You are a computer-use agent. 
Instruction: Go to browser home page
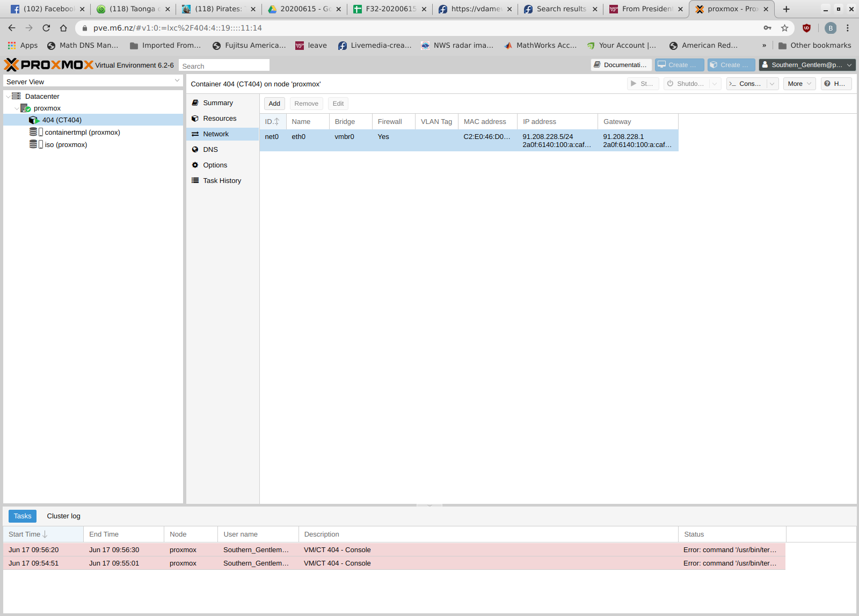pos(63,28)
